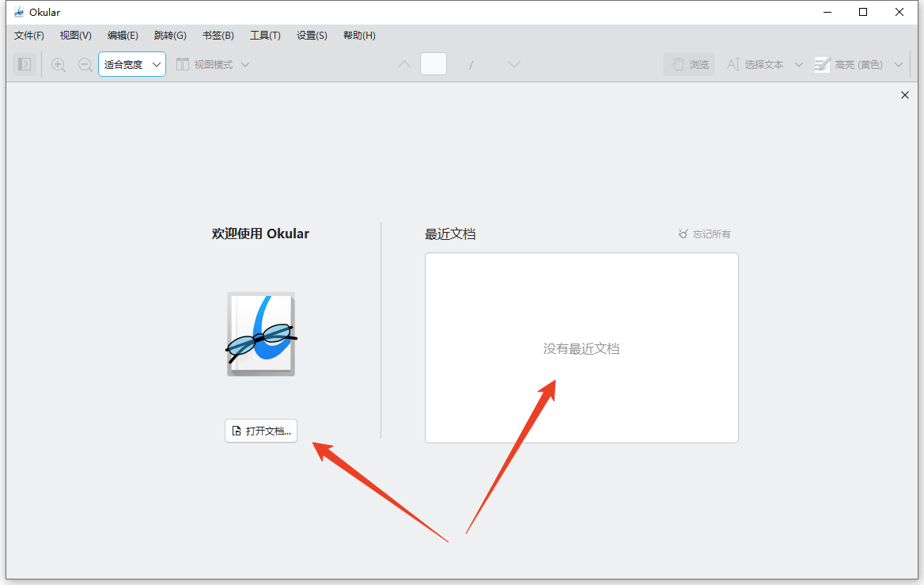
Task: Click 忘记所有 to clear recent documents
Action: (x=704, y=234)
